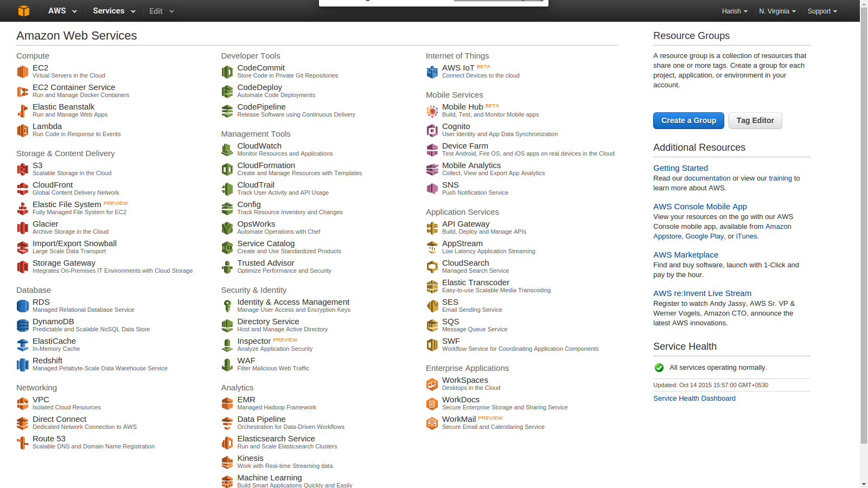
Task: Click the green service health checkmark icon
Action: pyautogui.click(x=659, y=368)
